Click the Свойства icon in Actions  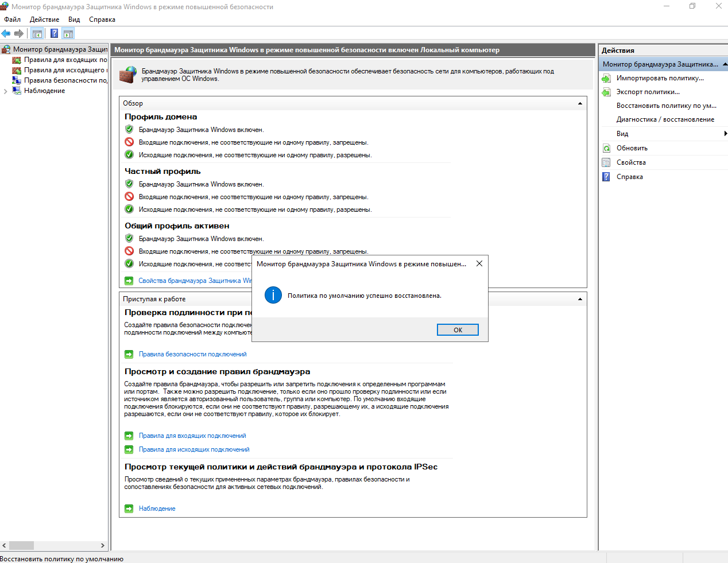606,162
